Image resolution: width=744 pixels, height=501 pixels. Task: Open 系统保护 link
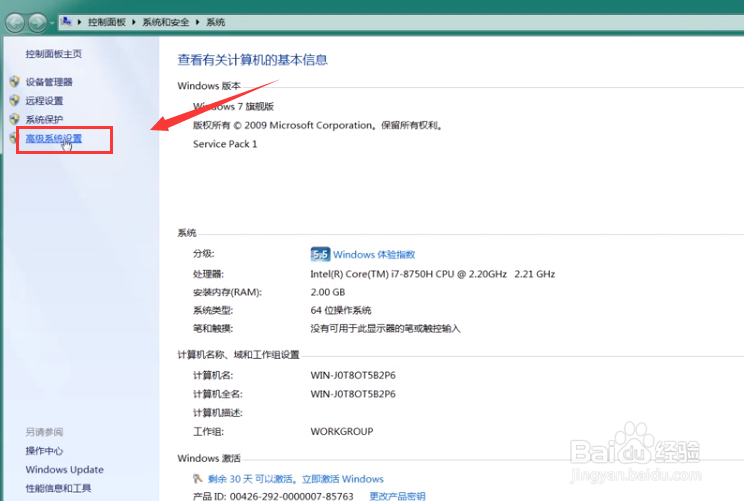tap(44, 119)
